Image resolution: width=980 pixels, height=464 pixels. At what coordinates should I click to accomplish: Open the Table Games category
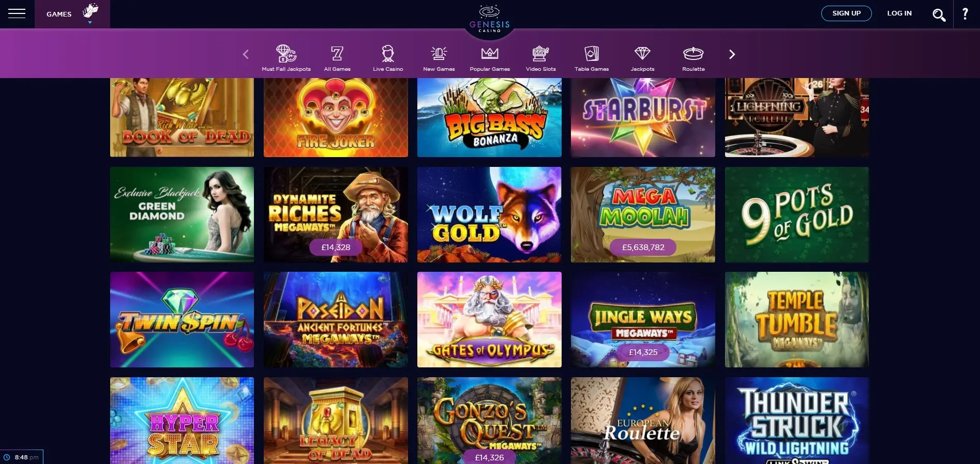(x=592, y=58)
